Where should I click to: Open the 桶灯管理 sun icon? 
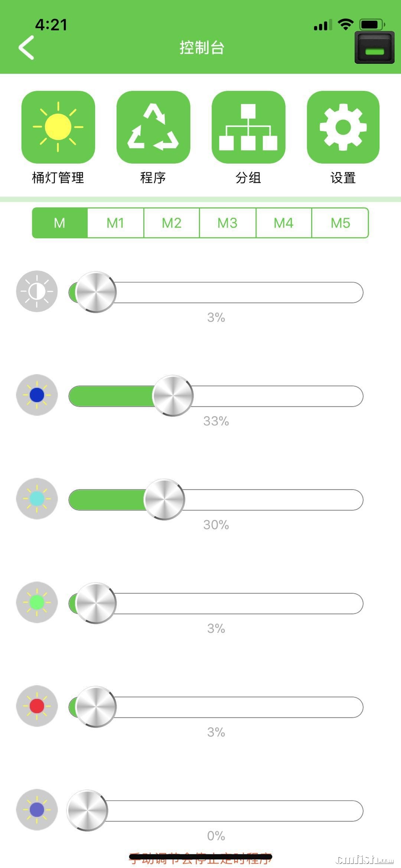(x=58, y=127)
